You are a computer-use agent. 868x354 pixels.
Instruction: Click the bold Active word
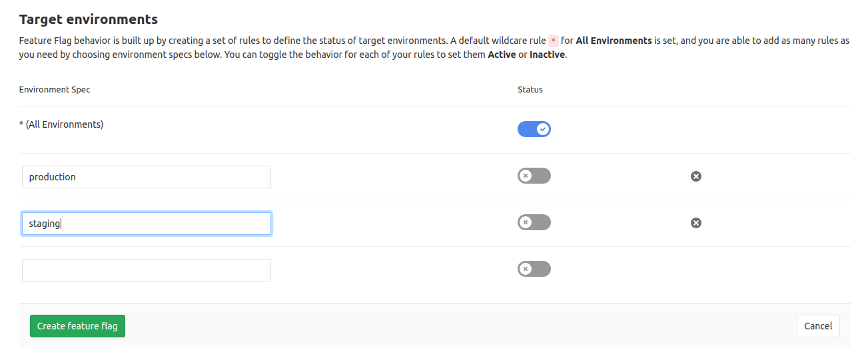coord(502,55)
